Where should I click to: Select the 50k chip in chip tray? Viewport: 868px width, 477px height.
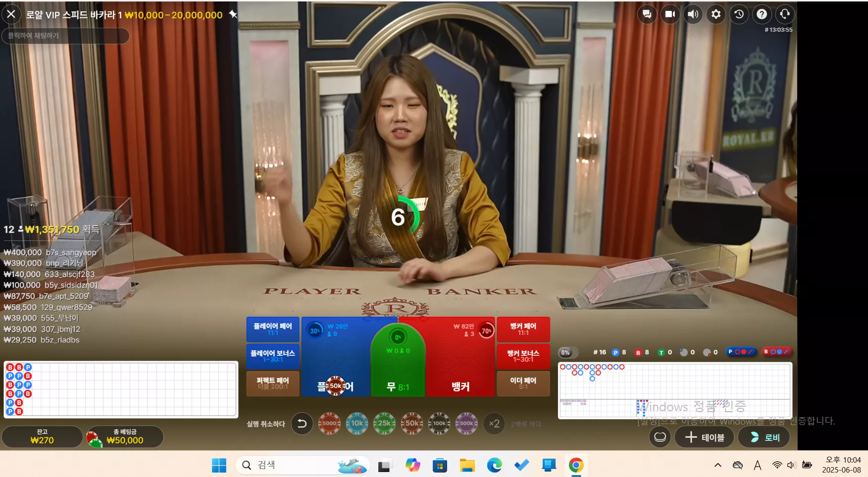click(x=412, y=424)
